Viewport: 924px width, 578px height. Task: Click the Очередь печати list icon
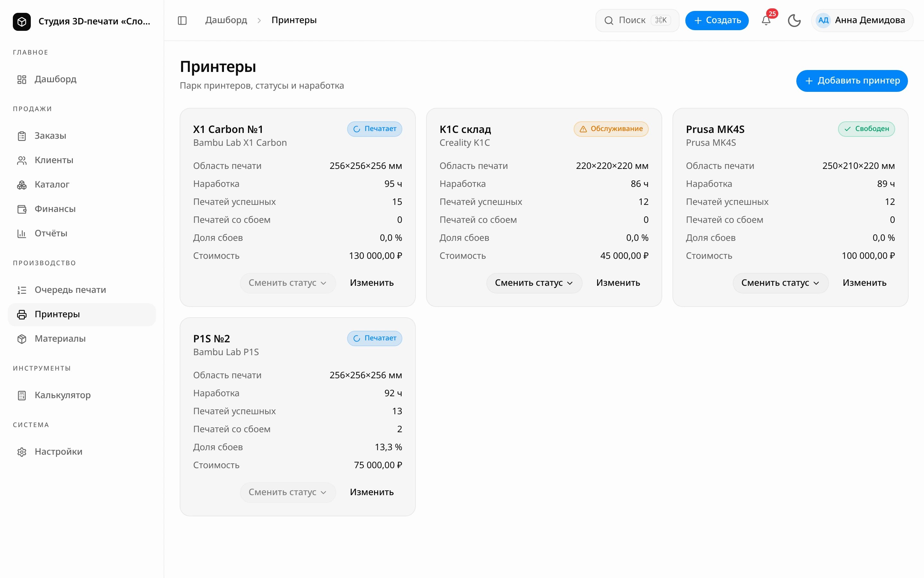click(22, 290)
